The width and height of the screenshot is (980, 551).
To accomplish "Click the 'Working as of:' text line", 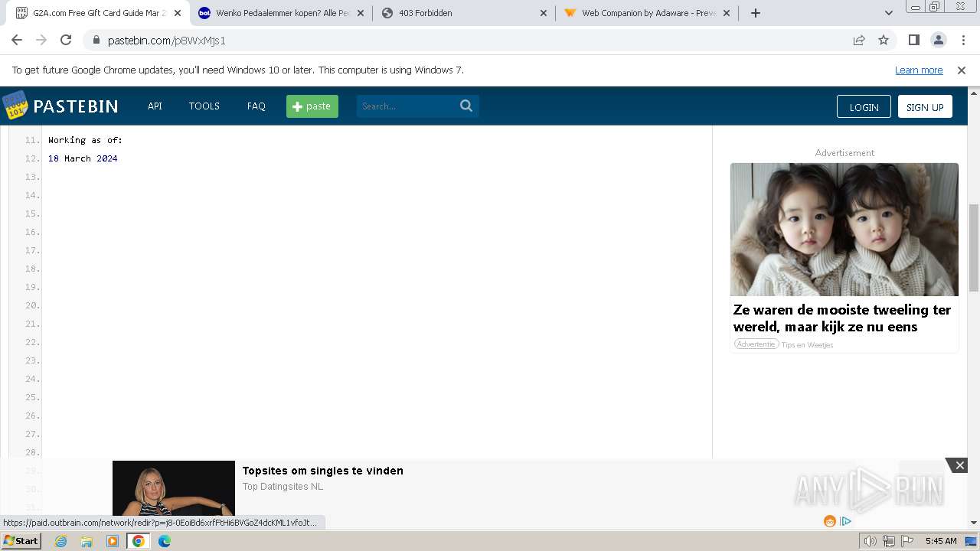I will [x=85, y=140].
